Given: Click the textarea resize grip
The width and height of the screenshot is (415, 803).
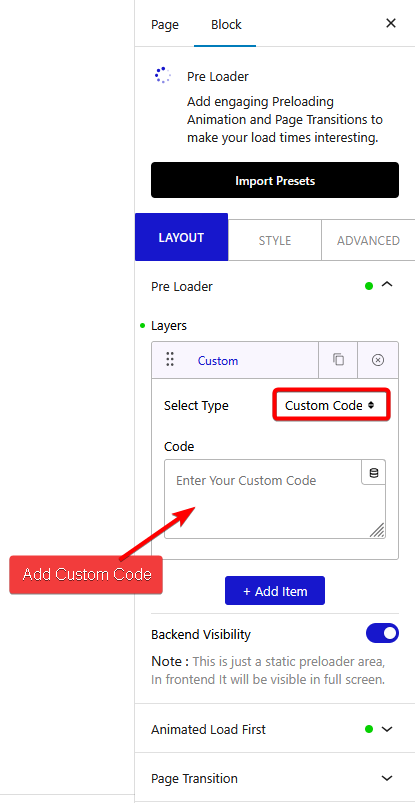Looking at the screenshot, I should [x=377, y=530].
